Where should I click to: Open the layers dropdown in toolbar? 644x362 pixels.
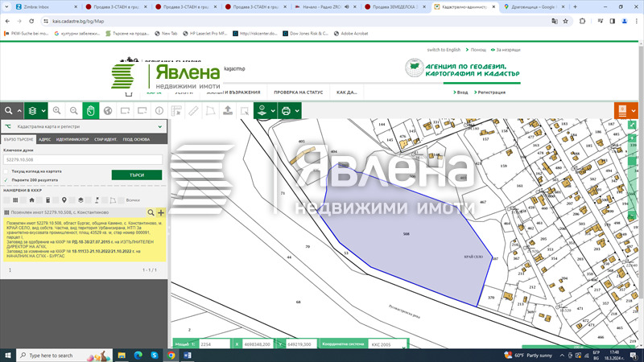click(x=36, y=110)
